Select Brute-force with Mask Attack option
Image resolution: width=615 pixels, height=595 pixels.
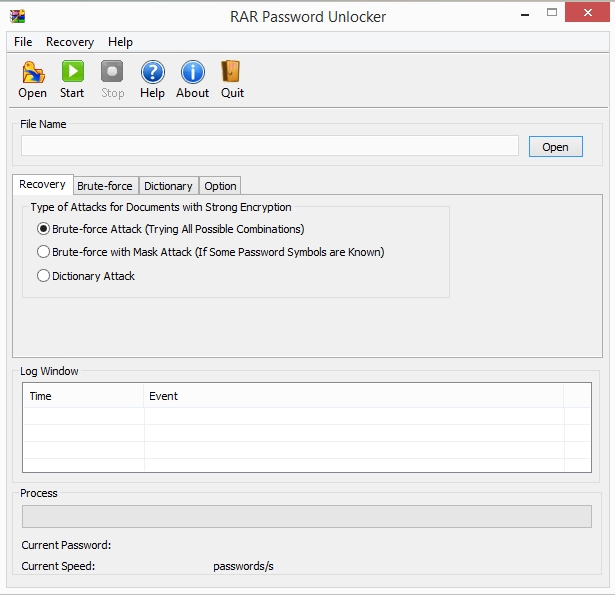pos(43,252)
